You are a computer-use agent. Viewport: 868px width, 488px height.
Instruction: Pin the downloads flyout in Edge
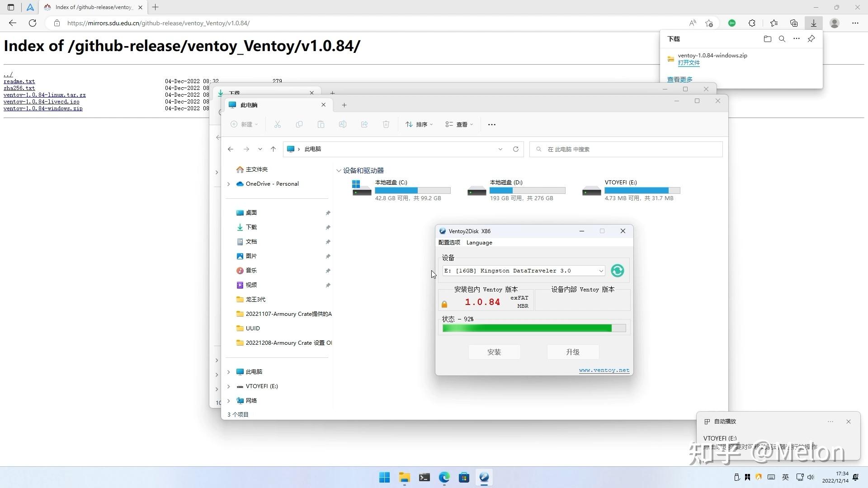[811, 39]
